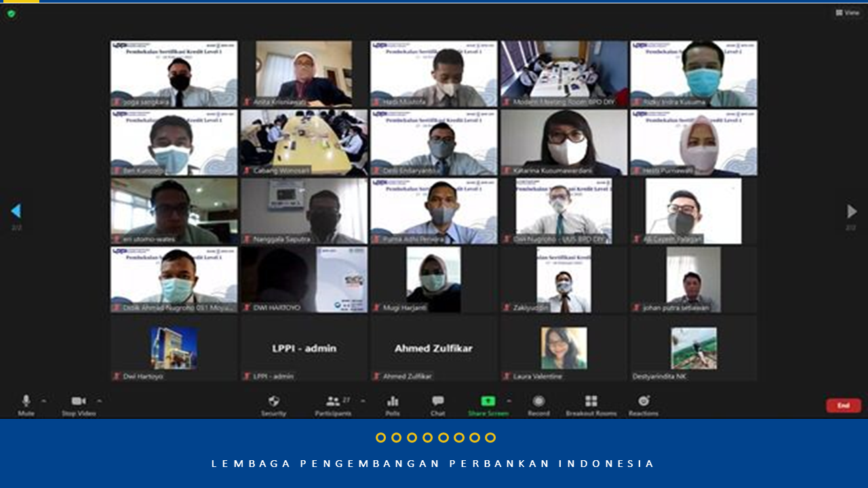Select Katarina Kusumawardani's video tile
Image resolution: width=868 pixels, height=488 pixels.
point(564,142)
